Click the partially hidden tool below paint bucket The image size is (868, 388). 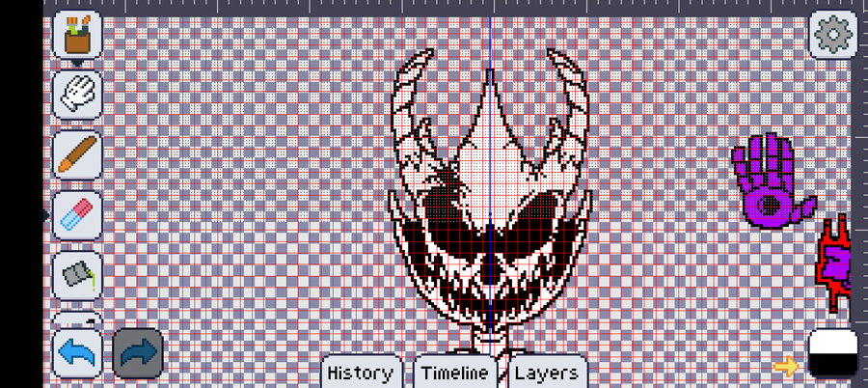[x=77, y=319]
